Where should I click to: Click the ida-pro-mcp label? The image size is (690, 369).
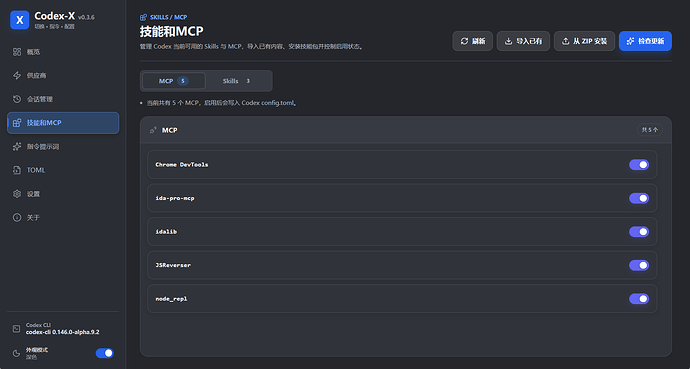click(175, 198)
